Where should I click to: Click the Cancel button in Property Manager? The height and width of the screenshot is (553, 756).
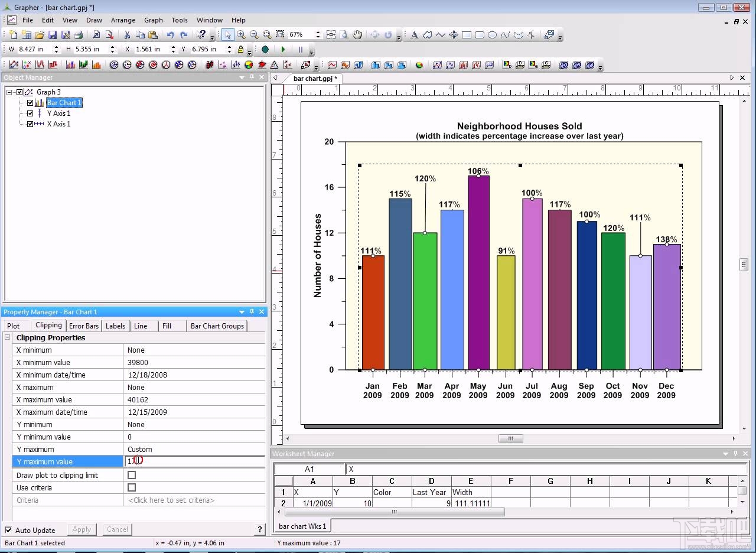[x=117, y=529]
